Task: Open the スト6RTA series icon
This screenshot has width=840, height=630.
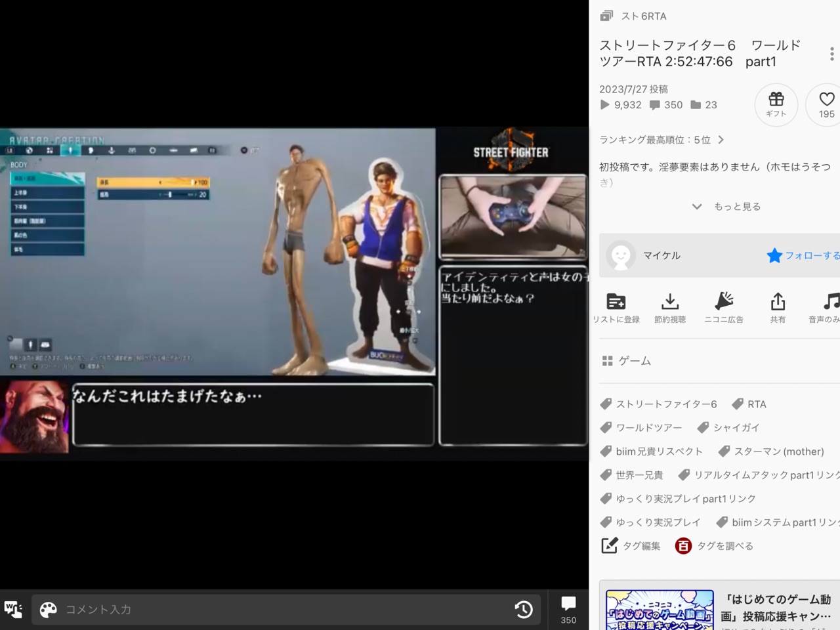Action: pos(607,16)
